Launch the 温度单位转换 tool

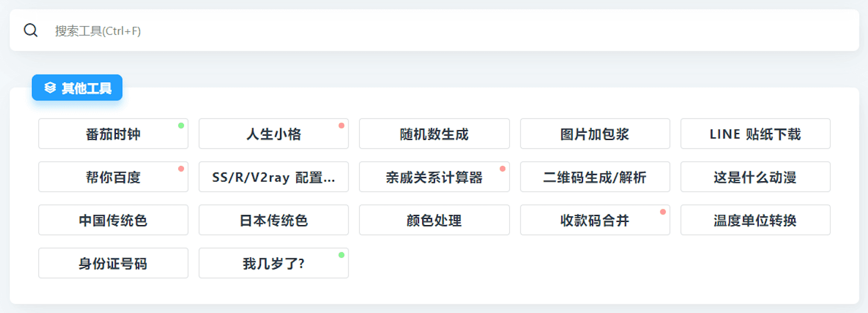tap(755, 220)
